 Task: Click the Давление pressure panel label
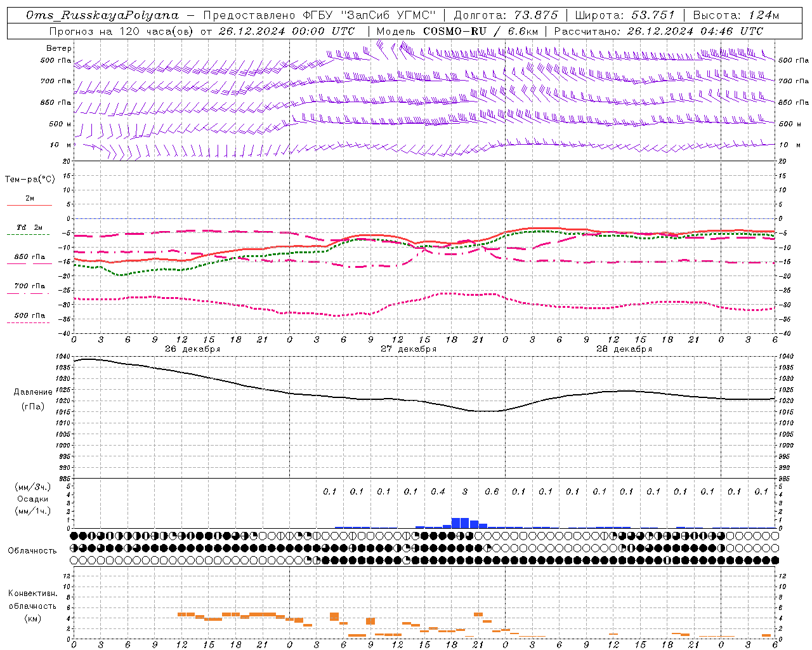tap(33, 392)
